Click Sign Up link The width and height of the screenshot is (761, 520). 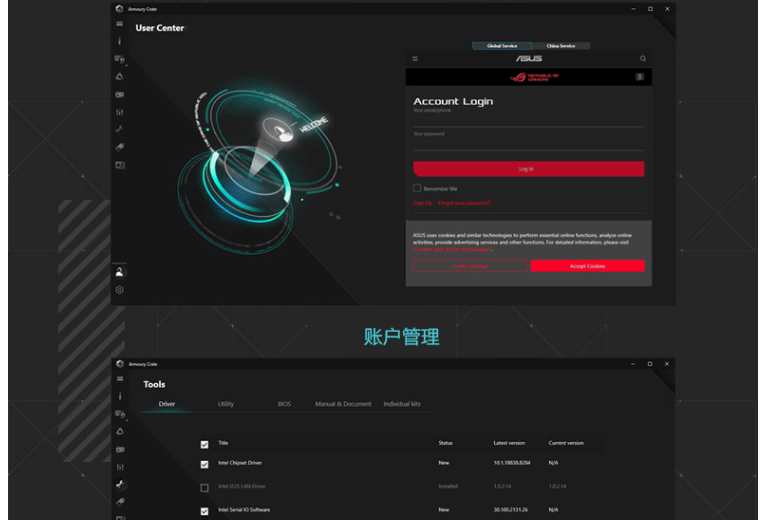pyautogui.click(x=422, y=203)
